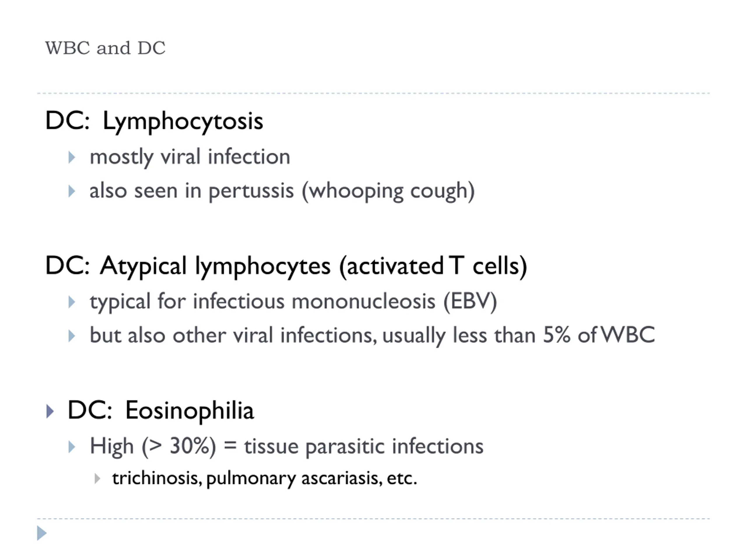Click the heading 'DC: Atypical lymphocytes (activated T cells)'
Image resolution: width=747 pixels, height=560 pixels.
pos(286,266)
